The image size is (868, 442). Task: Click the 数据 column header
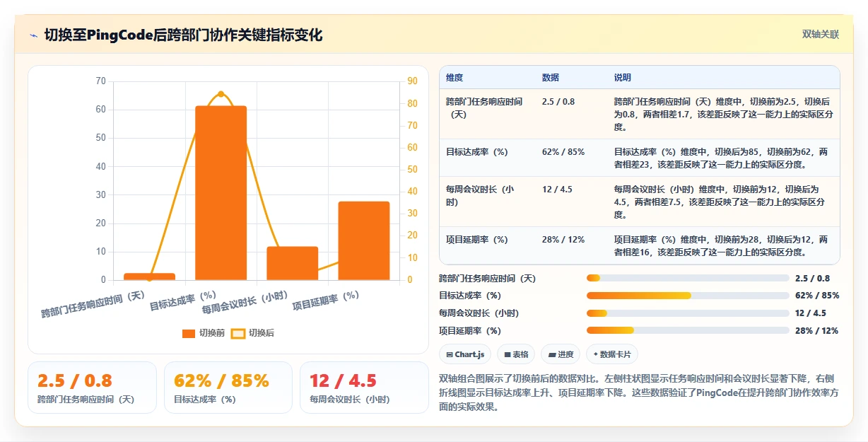551,78
